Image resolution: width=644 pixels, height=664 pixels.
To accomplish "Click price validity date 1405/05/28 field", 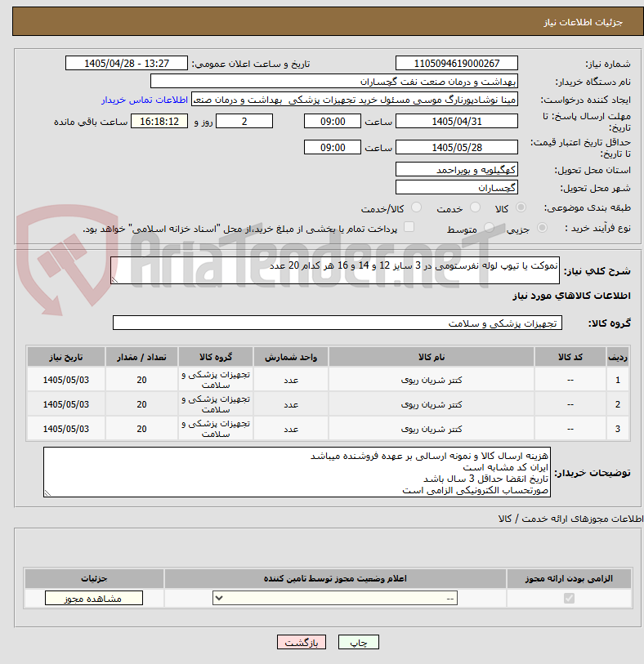I will pyautogui.click(x=456, y=148).
